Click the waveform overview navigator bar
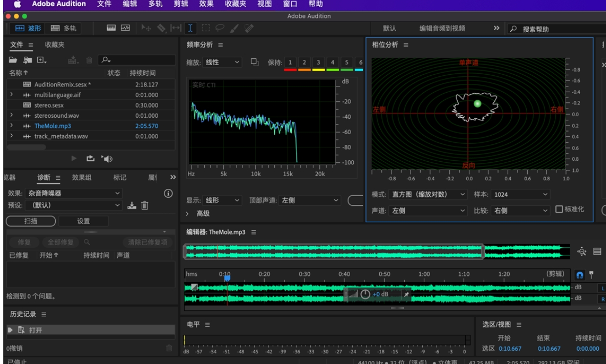This screenshot has height=364, width=606. click(334, 251)
